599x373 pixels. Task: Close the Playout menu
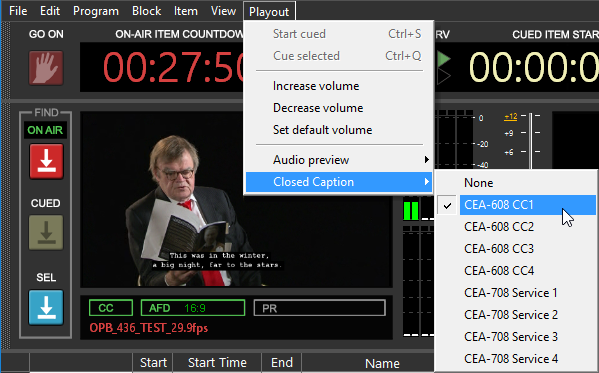[x=269, y=11]
